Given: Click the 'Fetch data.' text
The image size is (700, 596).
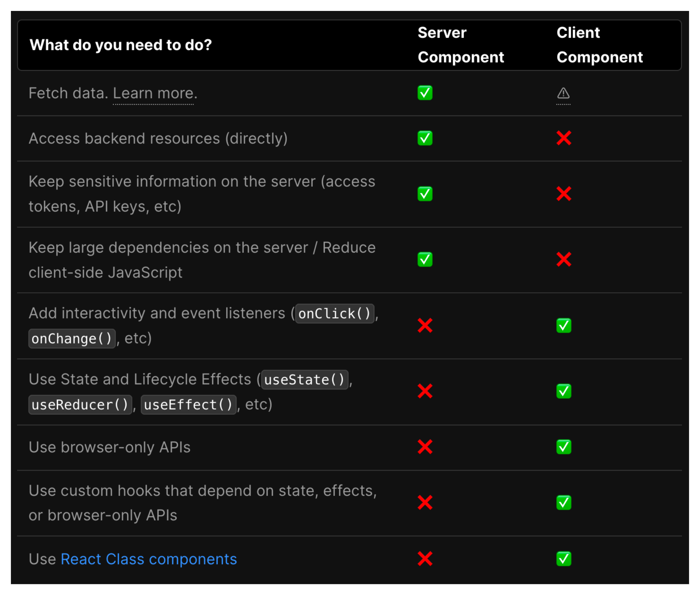Looking at the screenshot, I should (69, 93).
